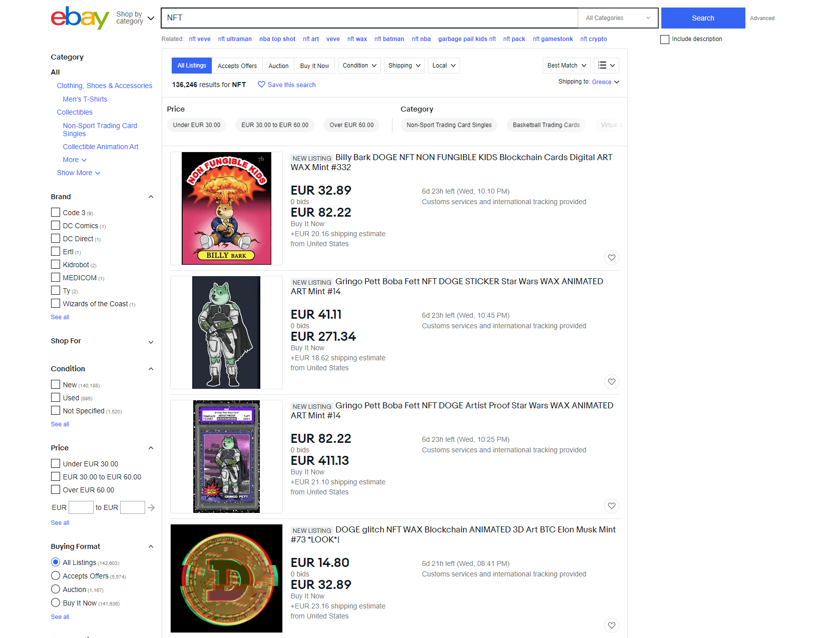
Task: Click into the NFT search field
Action: (x=369, y=18)
